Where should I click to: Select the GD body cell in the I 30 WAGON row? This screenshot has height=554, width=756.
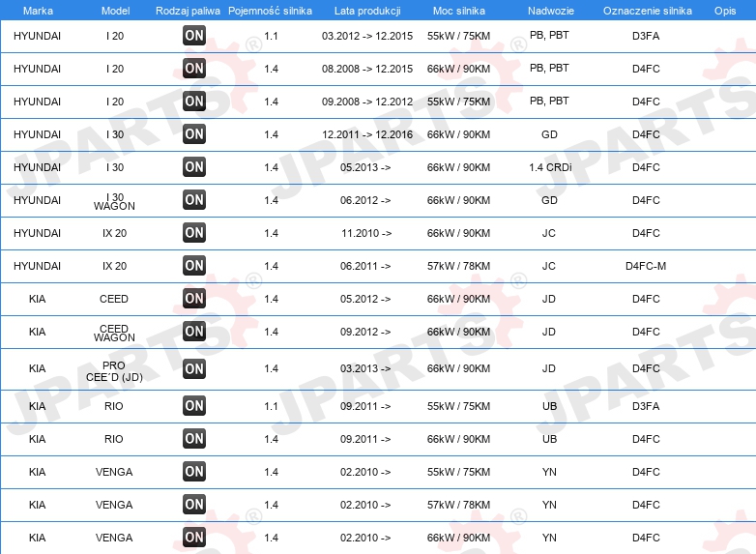coord(549,200)
